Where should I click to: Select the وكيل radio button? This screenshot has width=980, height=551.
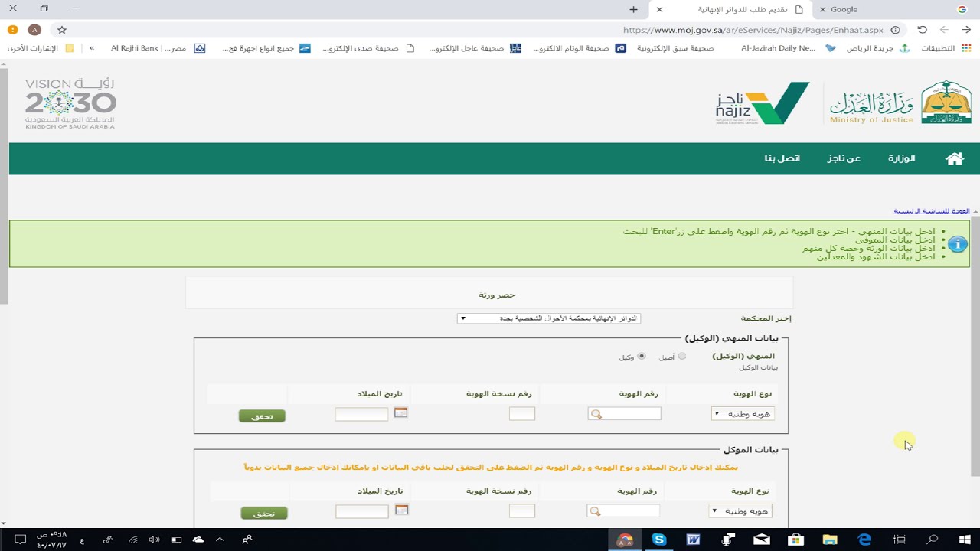pyautogui.click(x=642, y=357)
